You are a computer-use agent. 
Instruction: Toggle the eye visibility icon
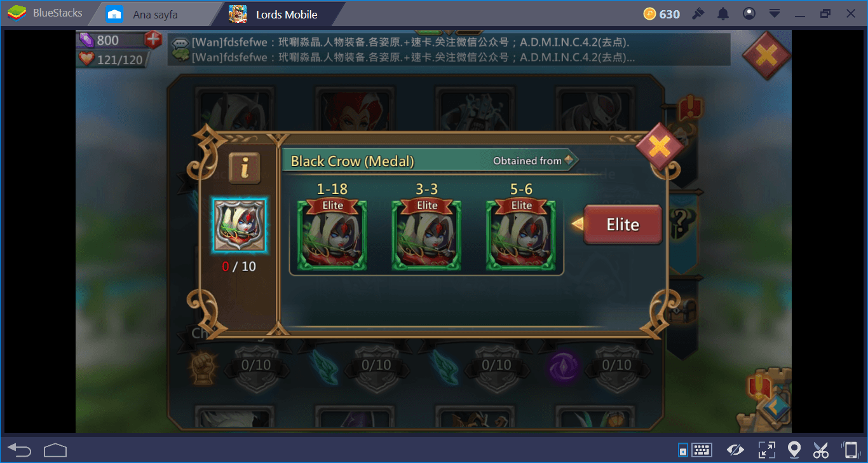[735, 450]
